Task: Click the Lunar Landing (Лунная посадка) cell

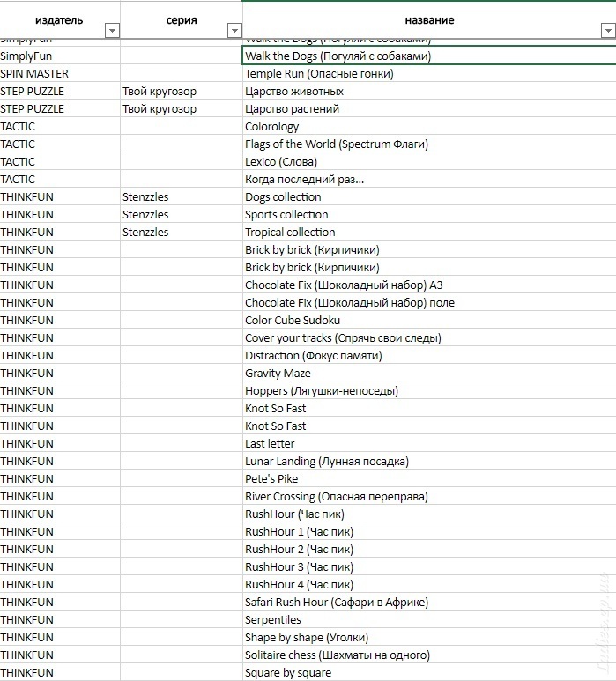Action: [429, 462]
